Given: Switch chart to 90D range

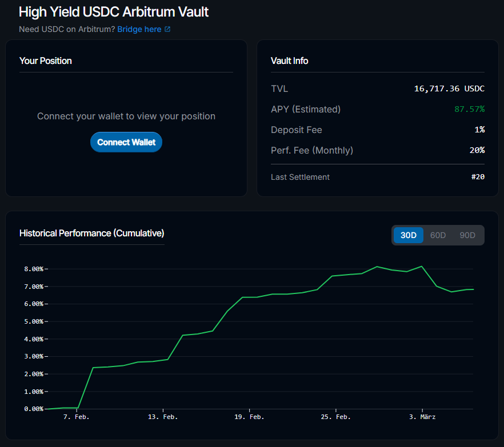Looking at the screenshot, I should click(467, 235).
